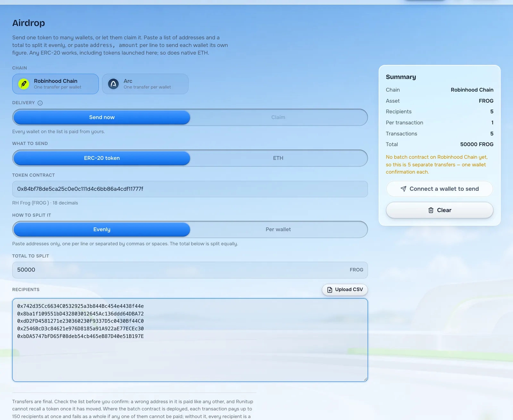
Task: Clear the airdrop form
Action: (440, 210)
